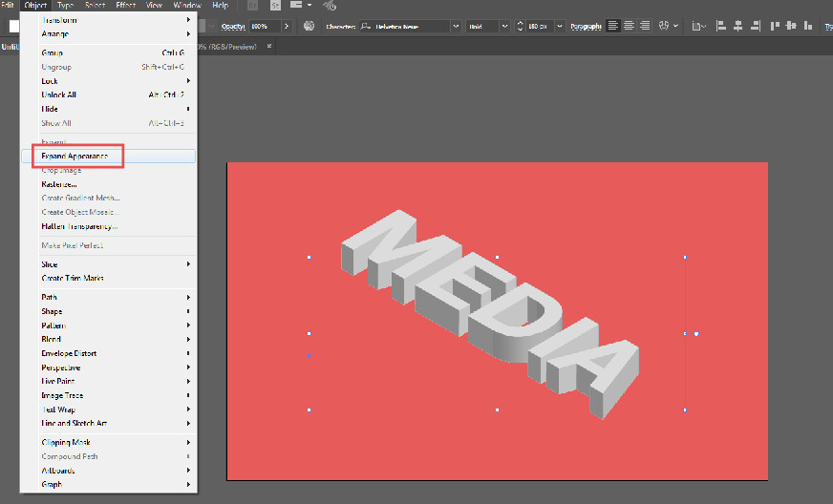Click the Arrange Documents layout icon
The width and height of the screenshot is (833, 504).
click(298, 6)
